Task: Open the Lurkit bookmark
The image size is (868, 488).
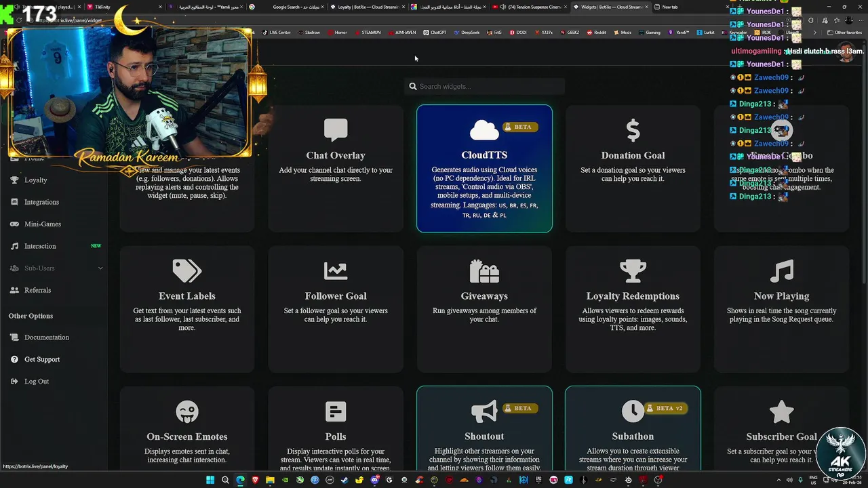Action: (x=705, y=33)
